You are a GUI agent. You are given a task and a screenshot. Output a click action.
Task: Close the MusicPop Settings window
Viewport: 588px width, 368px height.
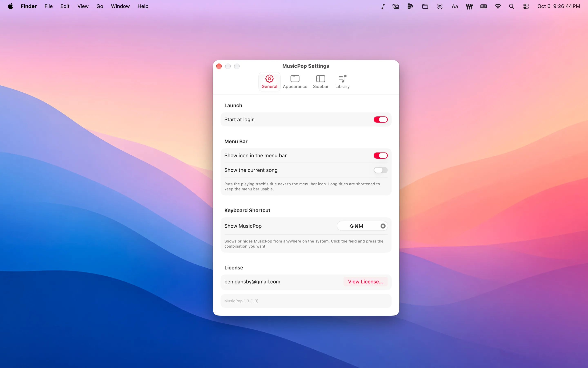coord(219,66)
